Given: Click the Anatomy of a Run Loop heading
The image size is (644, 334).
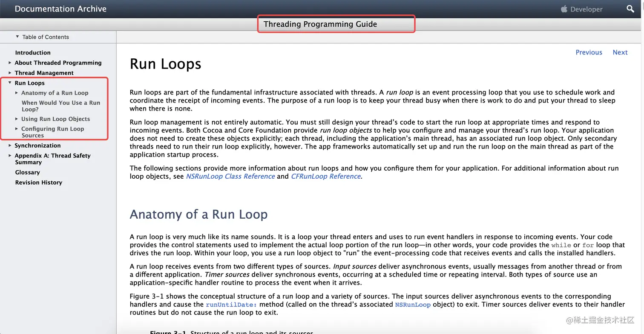Looking at the screenshot, I should click(198, 214).
